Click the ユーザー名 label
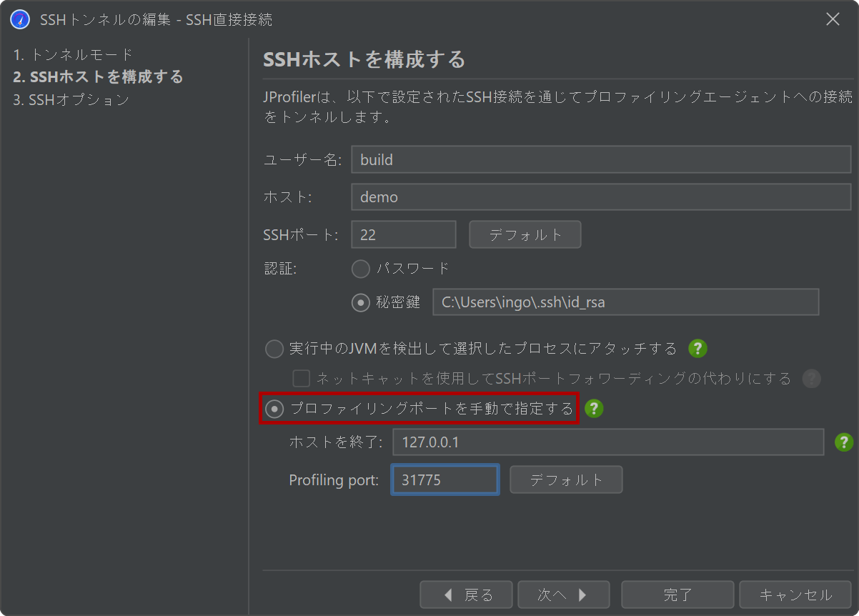The width and height of the screenshot is (859, 616). pos(303,160)
